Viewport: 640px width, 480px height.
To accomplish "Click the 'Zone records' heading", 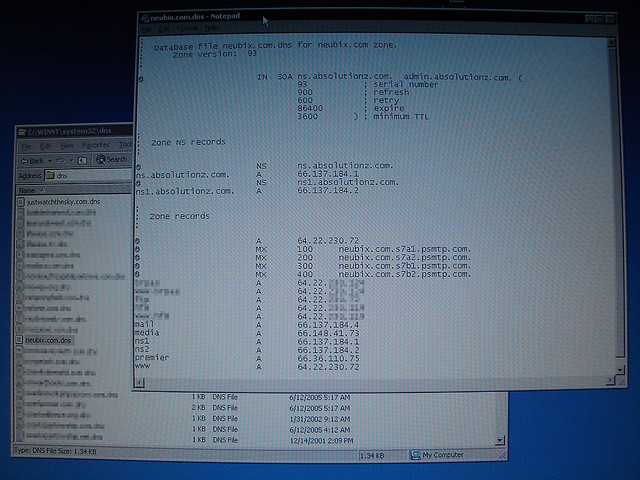I will [180, 216].
